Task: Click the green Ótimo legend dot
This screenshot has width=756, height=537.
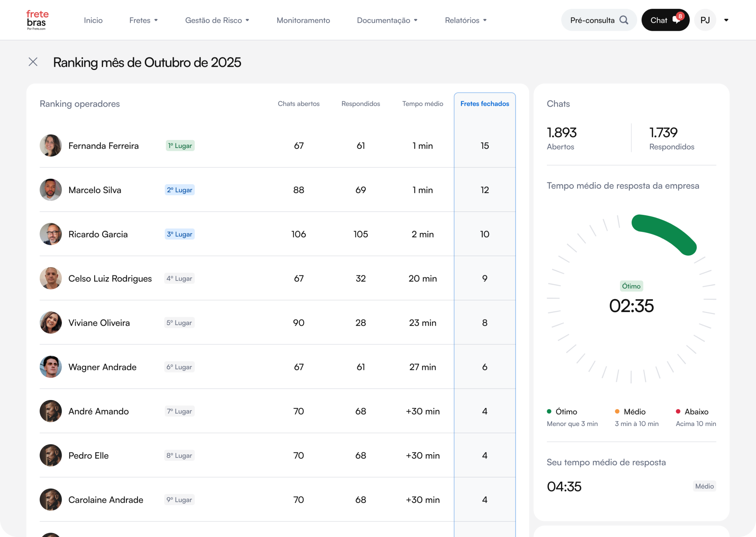Action: tap(549, 411)
